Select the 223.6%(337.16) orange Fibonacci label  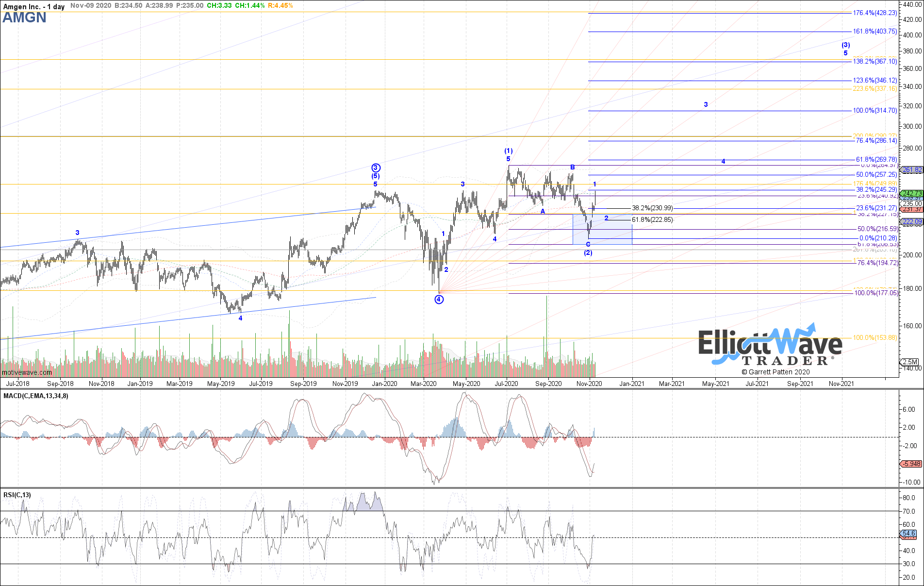point(875,89)
